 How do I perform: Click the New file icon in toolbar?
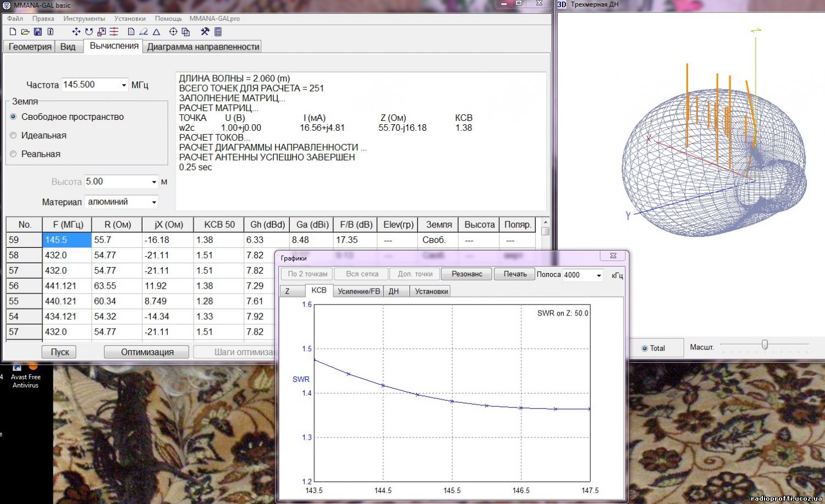tap(13, 32)
